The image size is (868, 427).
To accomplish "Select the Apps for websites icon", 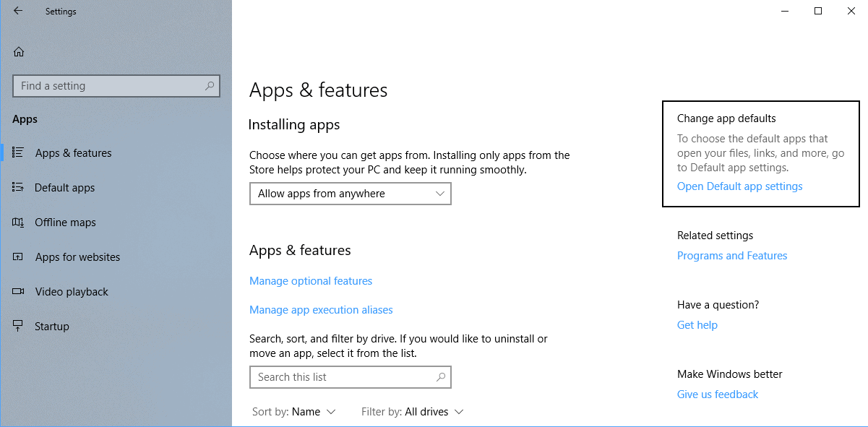I will click(18, 256).
